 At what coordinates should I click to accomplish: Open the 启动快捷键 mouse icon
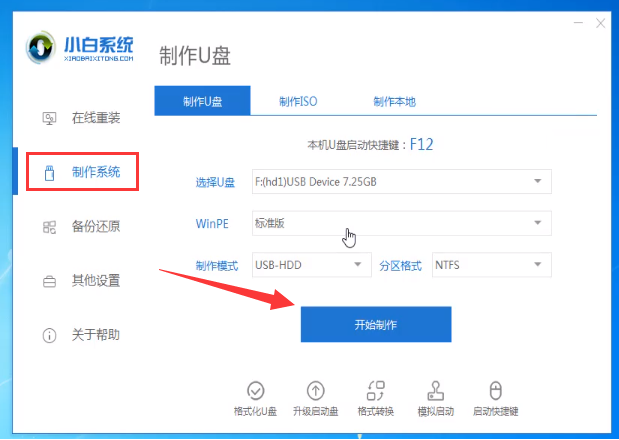coord(496,391)
